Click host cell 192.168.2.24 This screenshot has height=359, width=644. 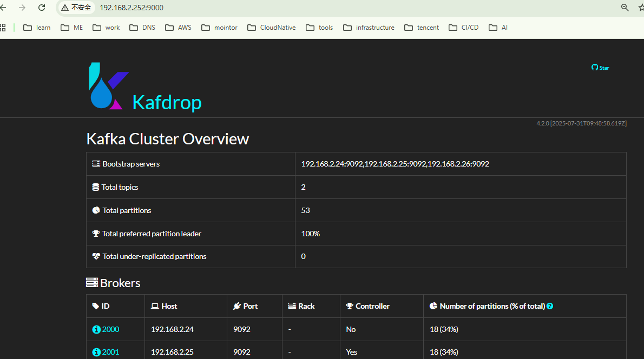point(172,329)
